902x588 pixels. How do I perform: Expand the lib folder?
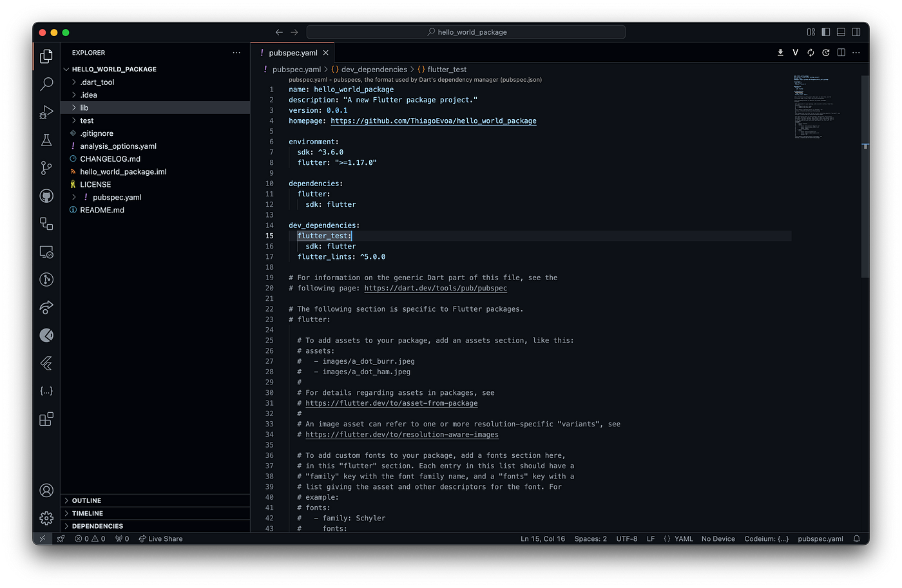coord(84,108)
